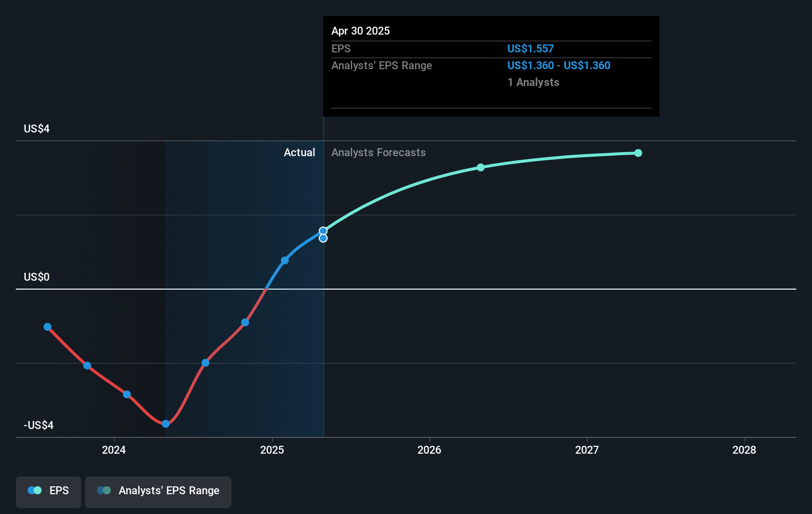812x514 pixels.
Task: Click the US$4 y-axis label
Action: click(37, 129)
